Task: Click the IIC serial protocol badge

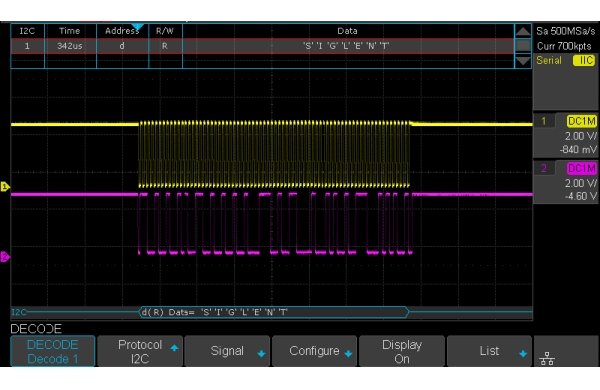Action: click(584, 60)
